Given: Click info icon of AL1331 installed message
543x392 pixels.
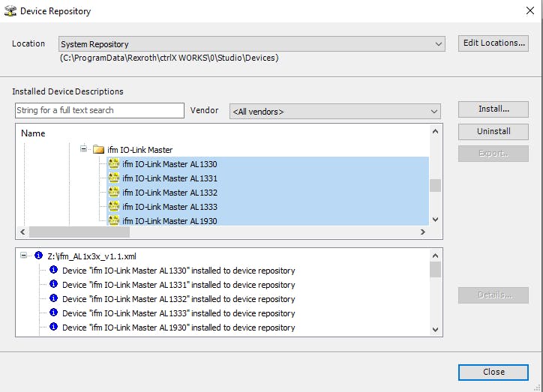Looking at the screenshot, I should 54,284.
